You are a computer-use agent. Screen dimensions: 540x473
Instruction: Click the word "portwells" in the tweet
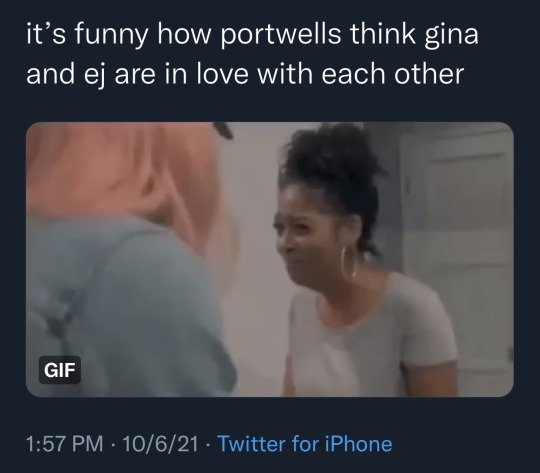tap(281, 34)
